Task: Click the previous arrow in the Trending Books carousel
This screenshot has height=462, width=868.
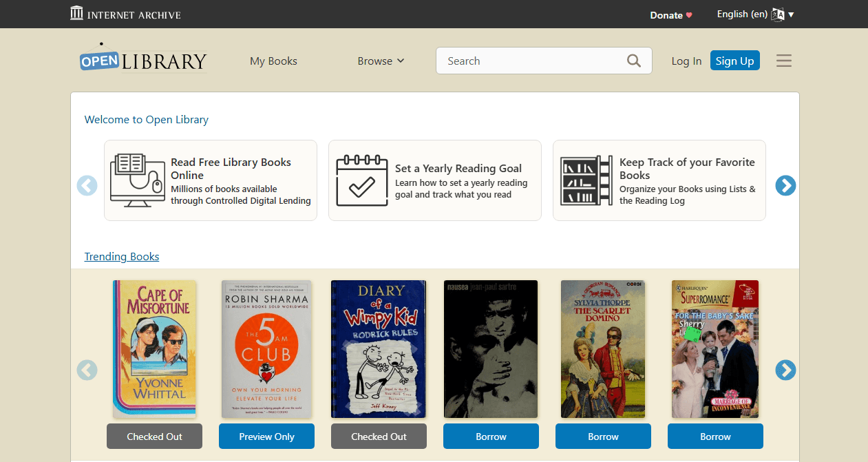Action: (x=87, y=370)
